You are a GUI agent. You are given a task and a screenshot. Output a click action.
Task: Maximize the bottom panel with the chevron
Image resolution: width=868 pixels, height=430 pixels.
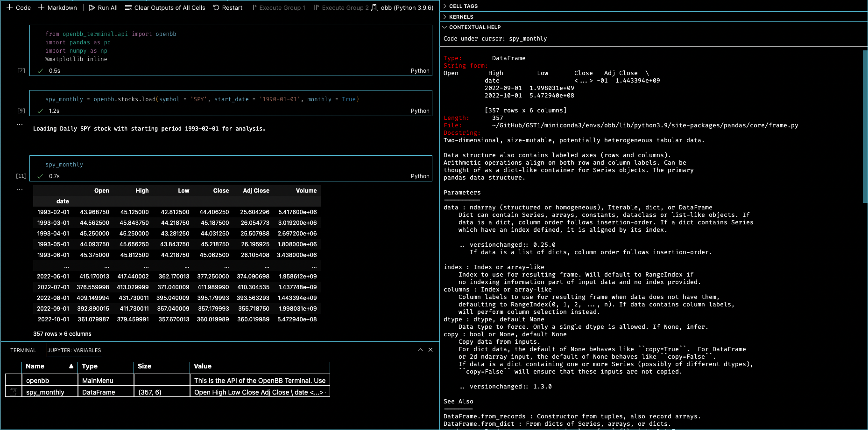pyautogui.click(x=420, y=350)
